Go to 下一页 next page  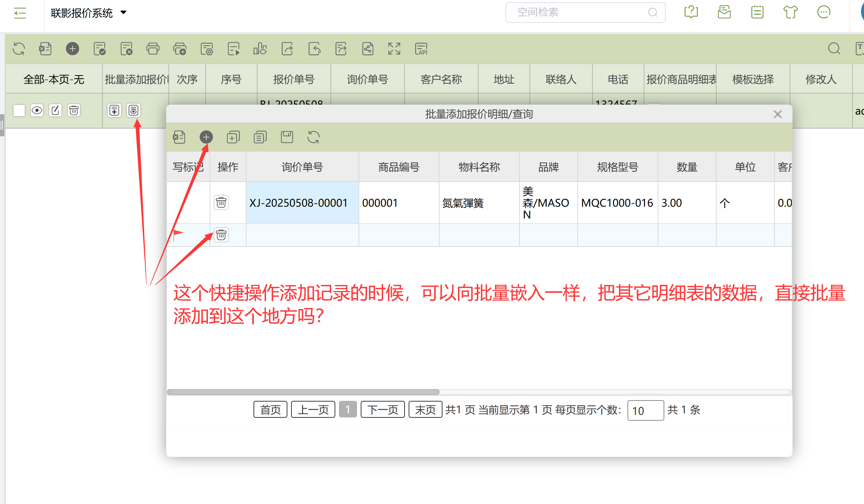click(383, 410)
